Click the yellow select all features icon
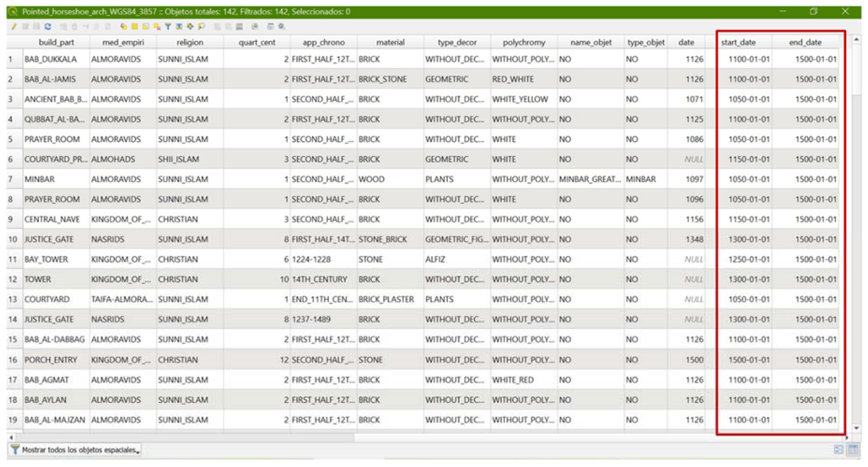Viewport: 868px width, 467px height. point(134,26)
